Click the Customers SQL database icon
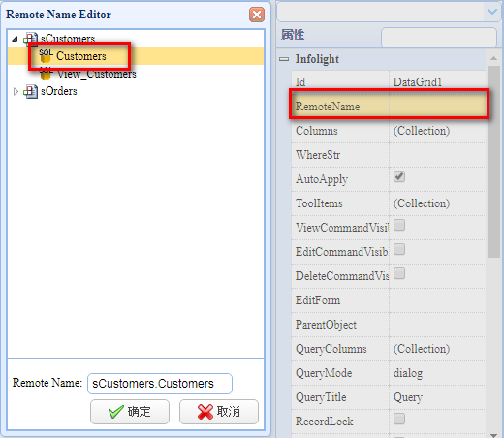Screen dimensions: 504x438 pyautogui.click(x=46, y=56)
